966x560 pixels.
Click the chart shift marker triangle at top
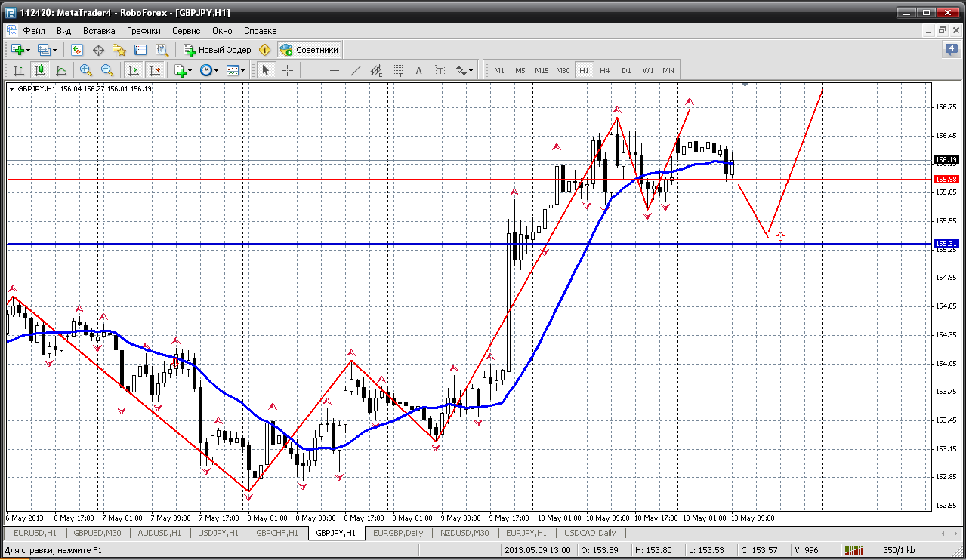coord(745,85)
